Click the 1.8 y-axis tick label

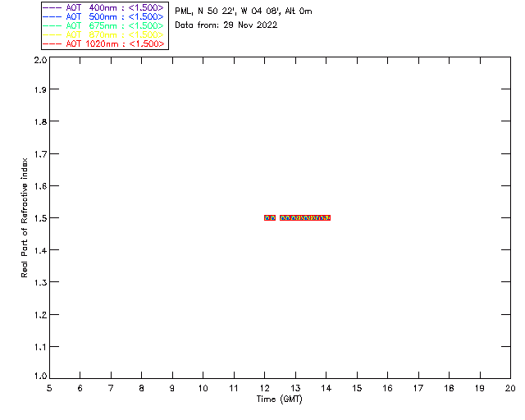(x=40, y=121)
